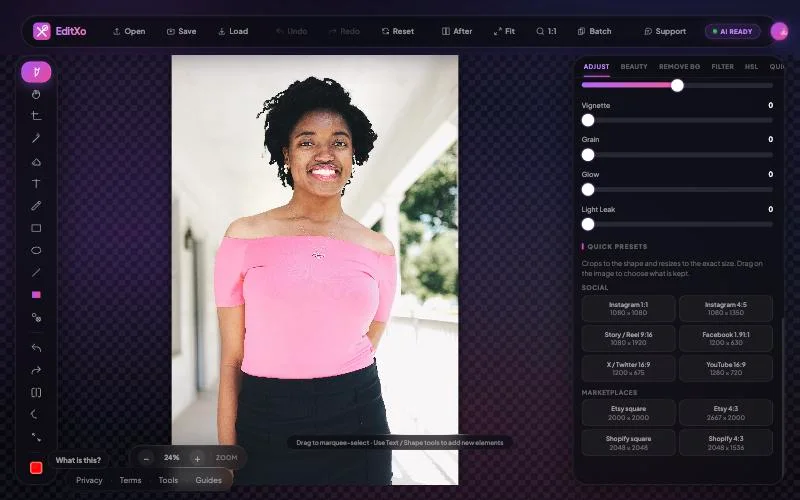Choose X / Twitter 16:9 preset
This screenshot has width=800, height=500.
coord(629,369)
